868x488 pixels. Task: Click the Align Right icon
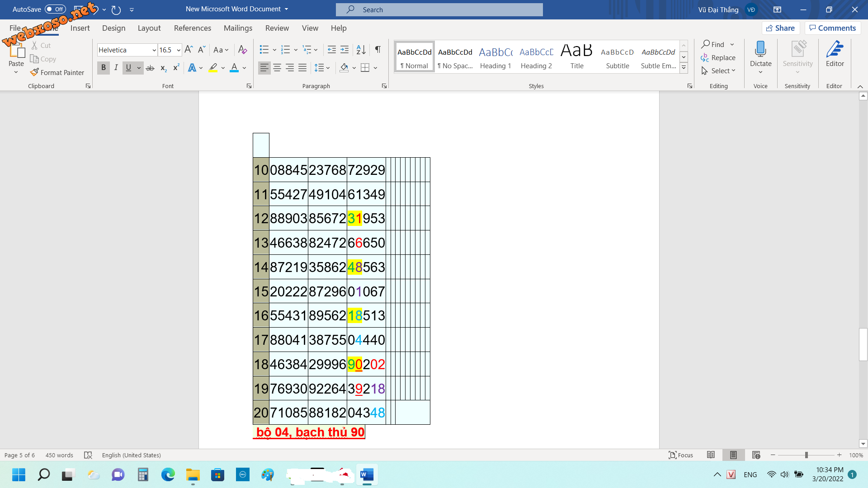tap(290, 68)
